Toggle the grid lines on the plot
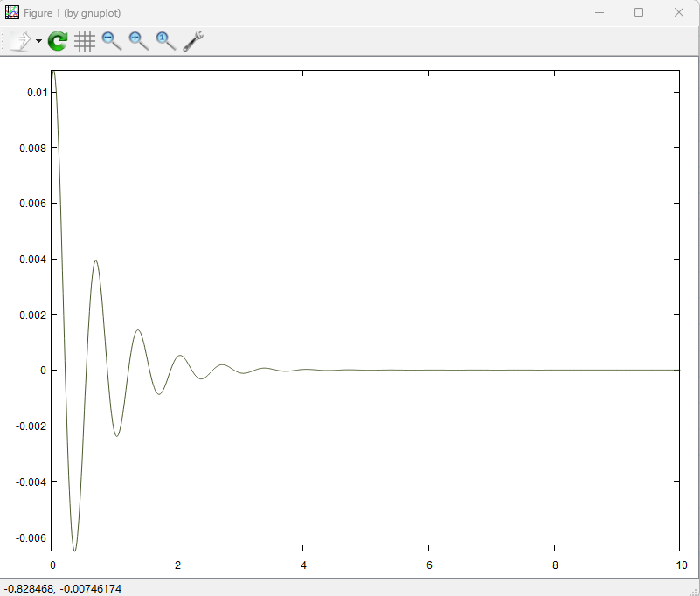700x596 pixels. pyautogui.click(x=85, y=41)
